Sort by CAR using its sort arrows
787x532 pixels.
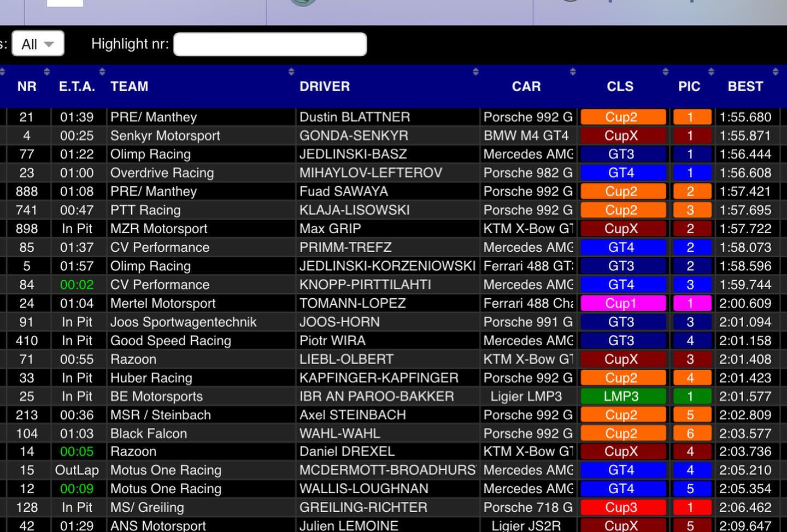573,72
